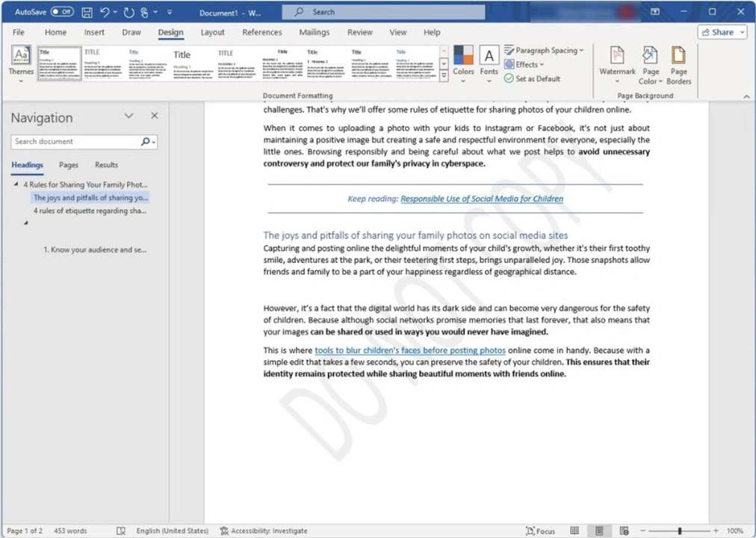Select the Results tab in Navigation
This screenshot has width=756, height=538.
(x=107, y=165)
